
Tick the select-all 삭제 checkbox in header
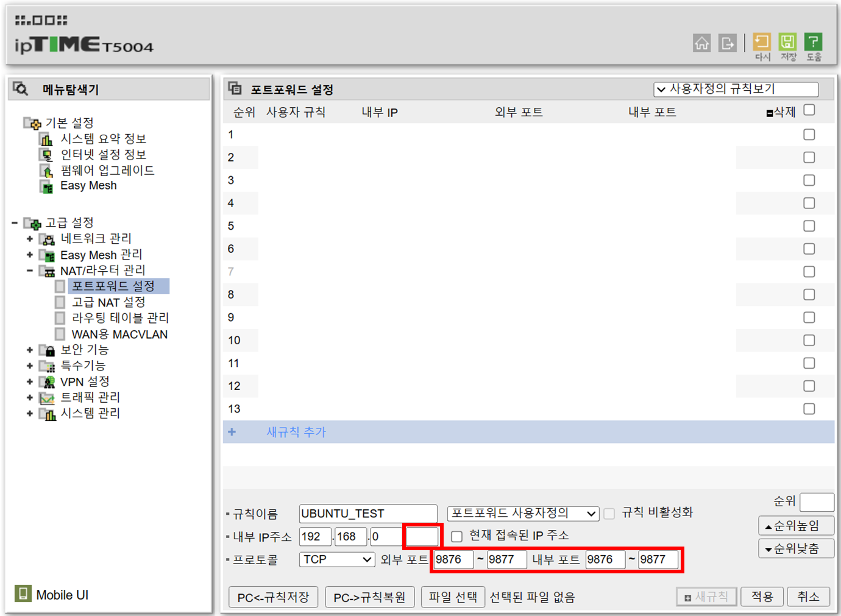(809, 110)
